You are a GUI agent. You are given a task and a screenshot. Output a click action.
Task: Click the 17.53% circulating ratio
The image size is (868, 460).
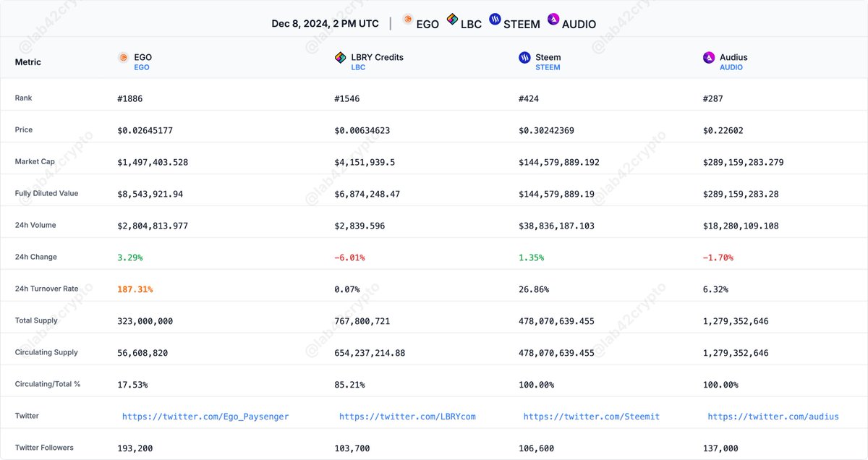132,385
